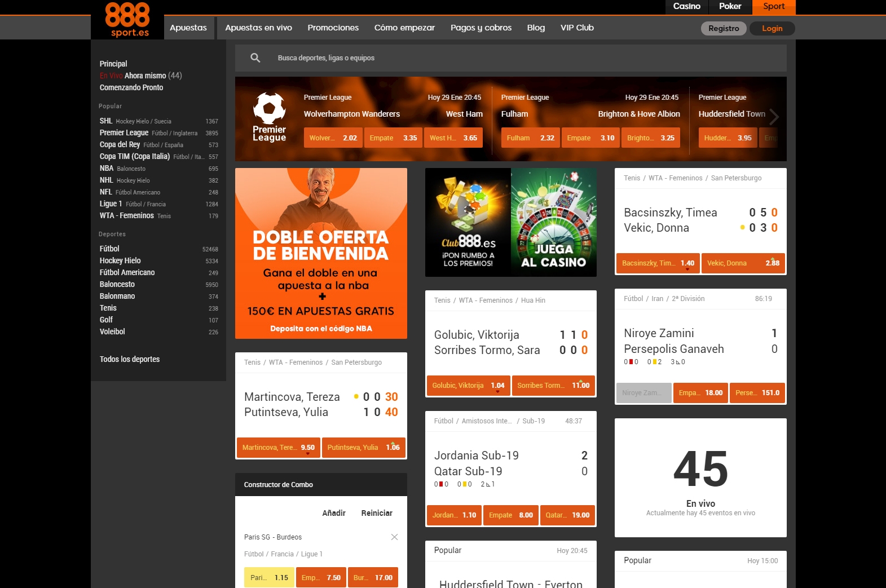This screenshot has height=588, width=886.
Task: Open NBA Baloncesto
Action: pyautogui.click(x=159, y=168)
